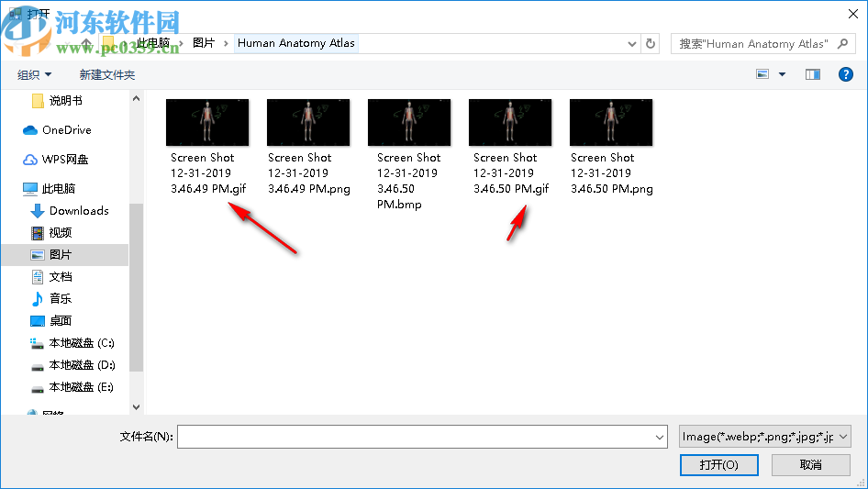This screenshot has width=868, height=489.
Task: Open 本地磁盘 (C:) drive
Action: tap(82, 343)
